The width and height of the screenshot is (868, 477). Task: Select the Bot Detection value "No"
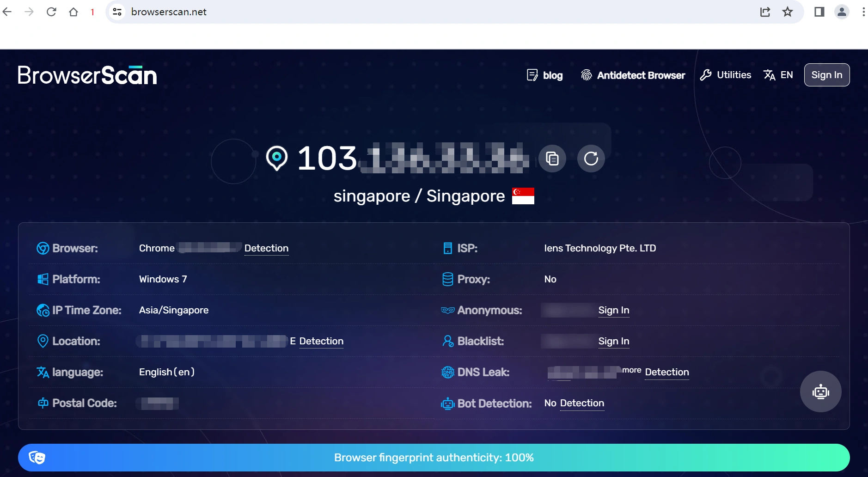pyautogui.click(x=550, y=403)
